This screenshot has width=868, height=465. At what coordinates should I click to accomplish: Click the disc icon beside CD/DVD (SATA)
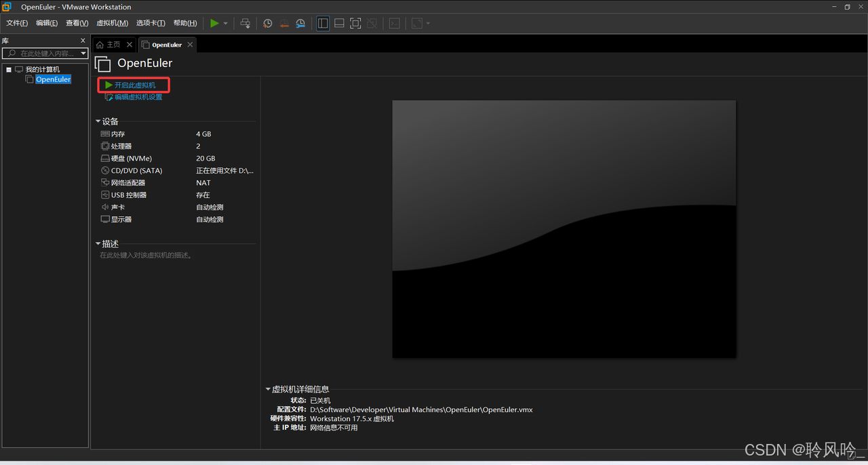[105, 171]
